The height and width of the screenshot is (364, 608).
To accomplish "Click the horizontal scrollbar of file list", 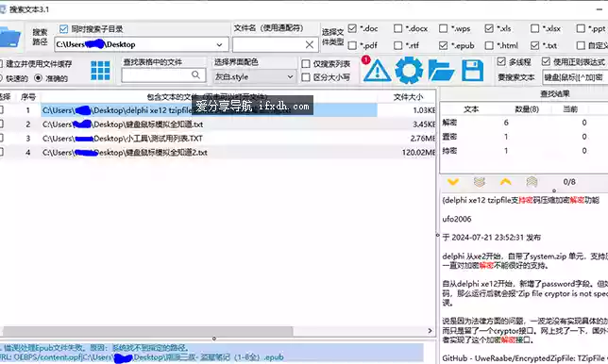I will coord(147,331).
